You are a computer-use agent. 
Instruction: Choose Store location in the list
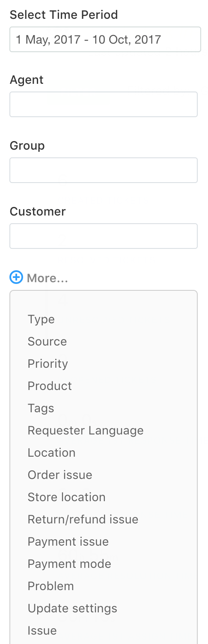pyautogui.click(x=67, y=497)
